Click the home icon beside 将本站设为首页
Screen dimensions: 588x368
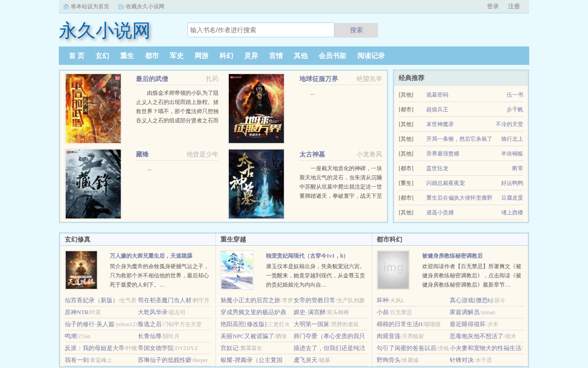(66, 6)
